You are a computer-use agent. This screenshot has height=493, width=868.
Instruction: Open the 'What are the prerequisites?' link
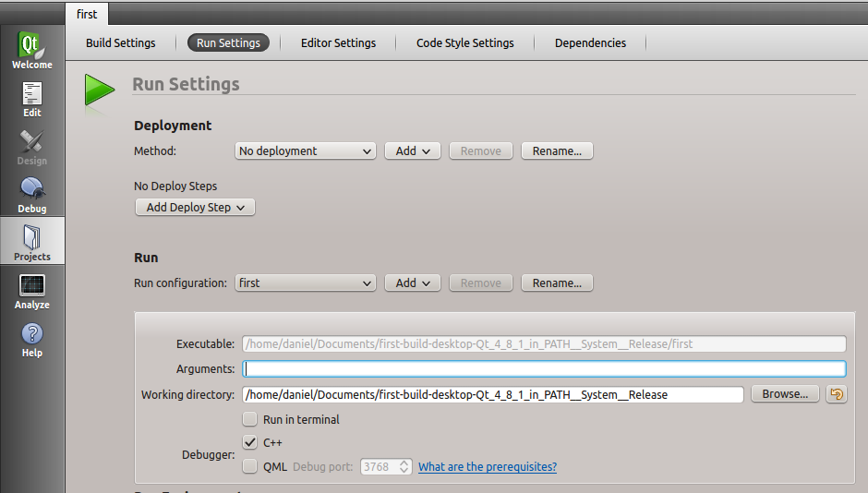(x=487, y=467)
